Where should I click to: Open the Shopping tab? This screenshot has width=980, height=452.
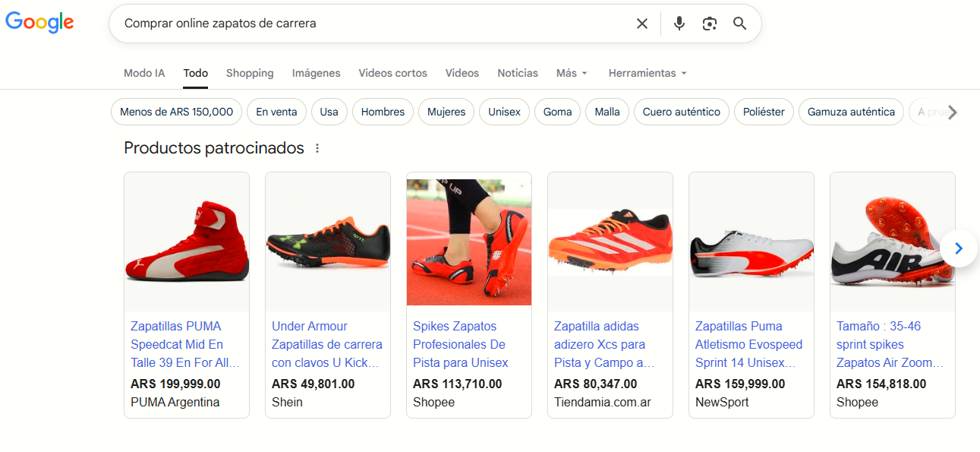(250, 73)
